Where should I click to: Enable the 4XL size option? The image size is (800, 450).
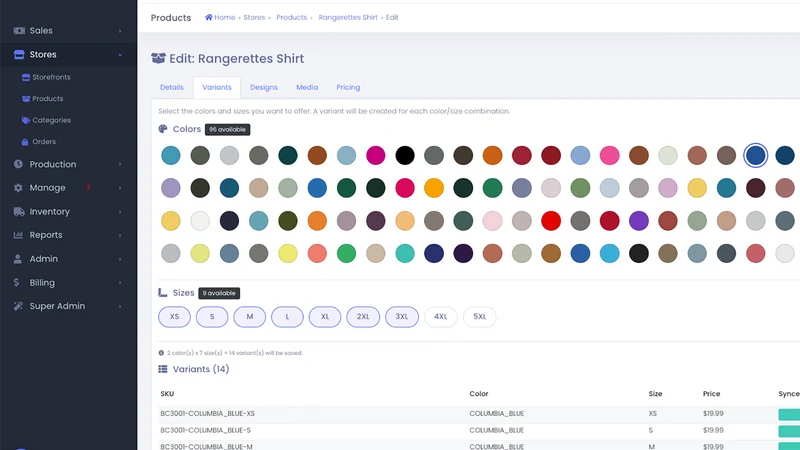(441, 317)
